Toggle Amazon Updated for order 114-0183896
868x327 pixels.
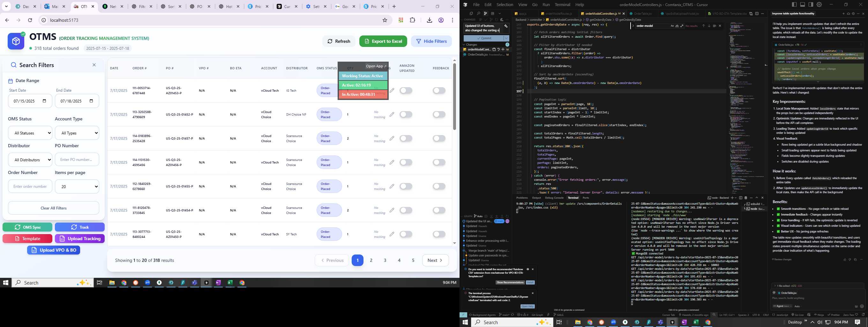click(x=406, y=138)
